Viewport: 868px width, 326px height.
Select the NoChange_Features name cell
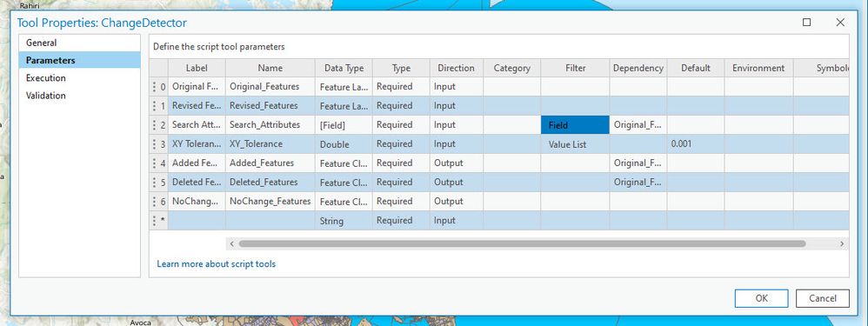pyautogui.click(x=270, y=202)
